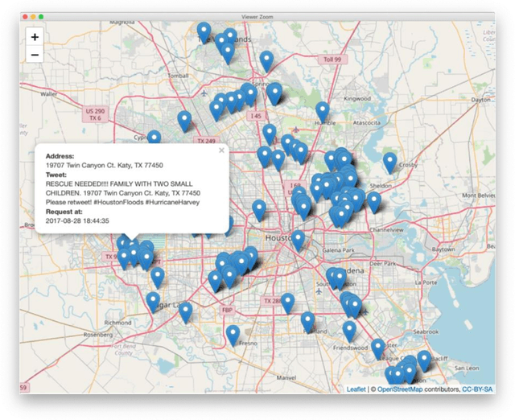This screenshot has height=420, width=515.
Task: Select the marker near Cypress
Action: (x=154, y=139)
